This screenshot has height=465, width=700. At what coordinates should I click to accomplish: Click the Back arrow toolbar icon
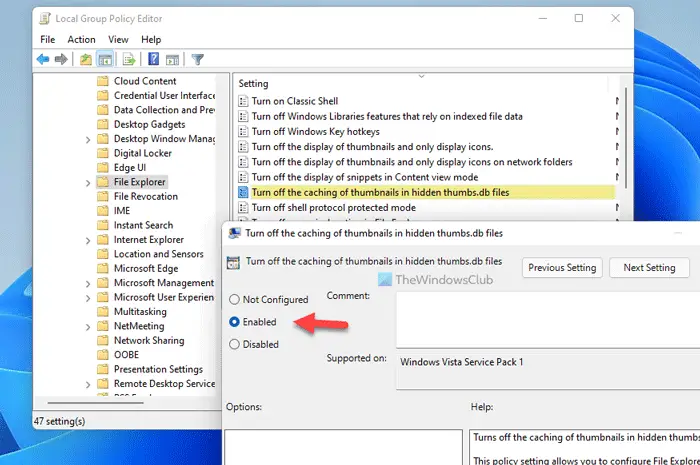click(x=43, y=59)
